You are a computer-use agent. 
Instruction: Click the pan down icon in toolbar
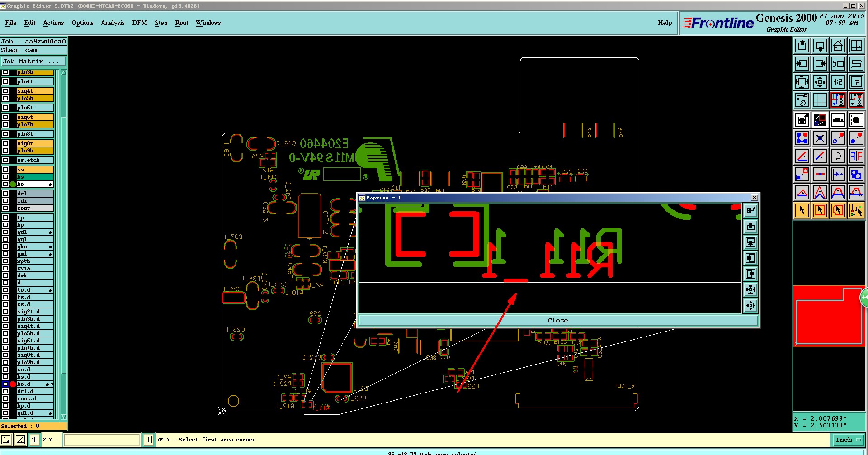point(820,46)
